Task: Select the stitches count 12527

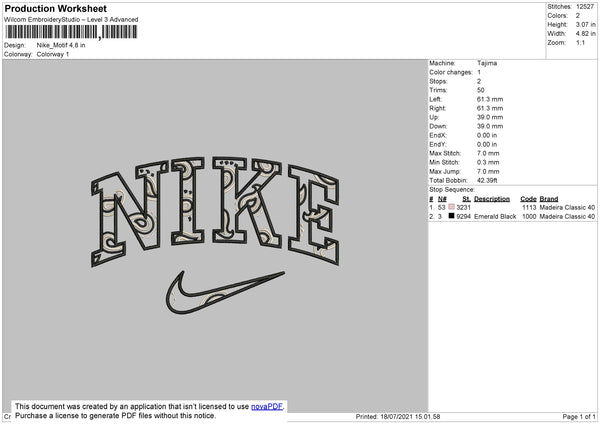Action: coord(585,7)
